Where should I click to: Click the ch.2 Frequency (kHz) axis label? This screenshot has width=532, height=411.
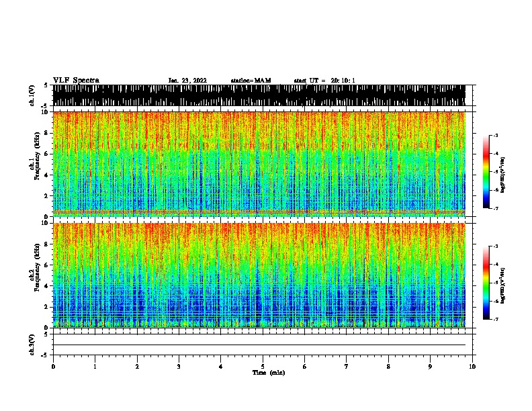(x=36, y=267)
